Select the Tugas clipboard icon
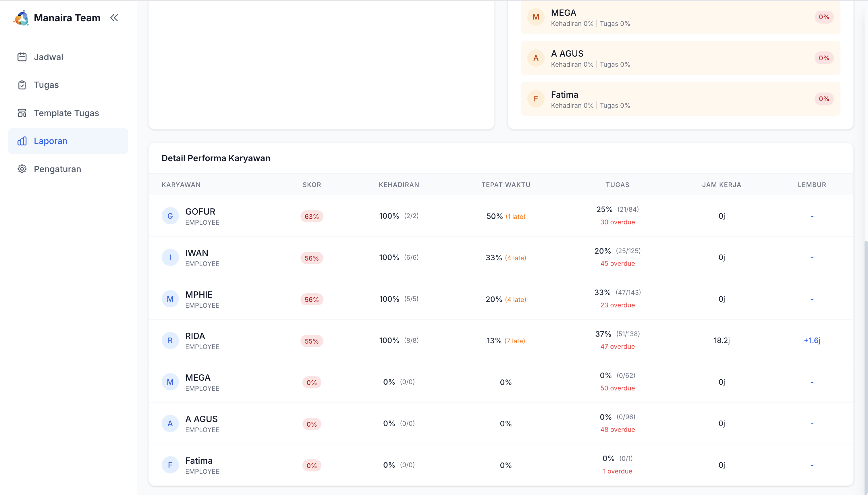The image size is (868, 495). tap(22, 85)
